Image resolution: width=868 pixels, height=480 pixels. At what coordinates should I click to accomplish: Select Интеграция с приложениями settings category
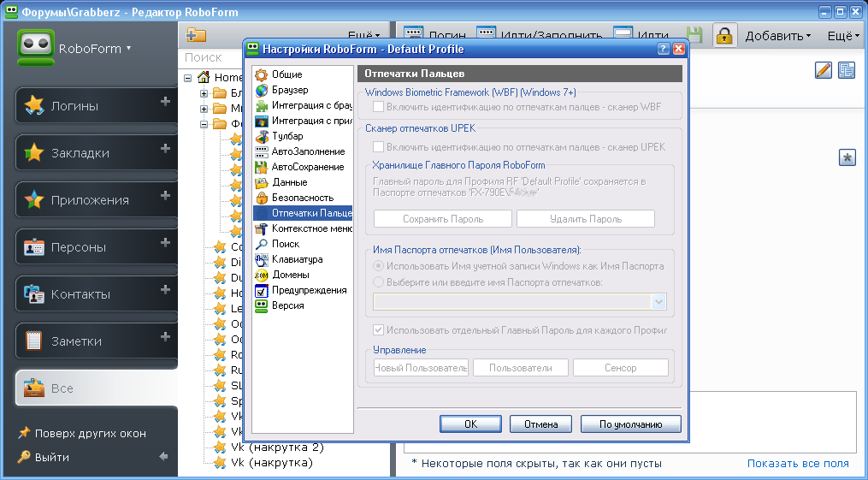pos(303,120)
